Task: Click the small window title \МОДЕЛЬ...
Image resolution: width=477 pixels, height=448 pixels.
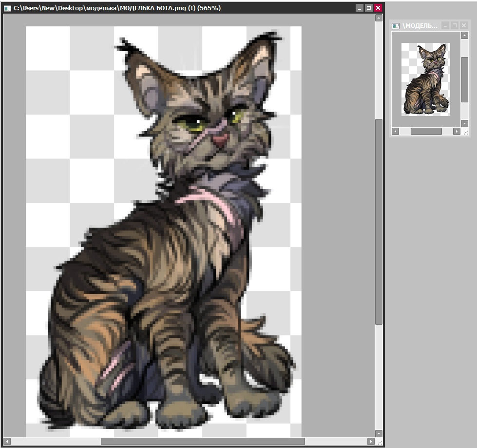Action: tap(420, 26)
